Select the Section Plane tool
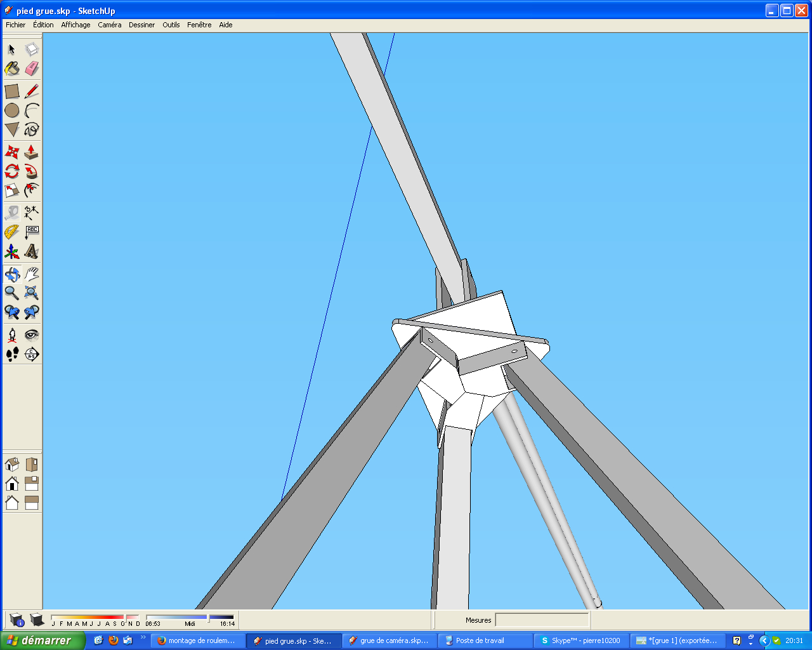Image resolution: width=812 pixels, height=650 pixels. (32, 354)
